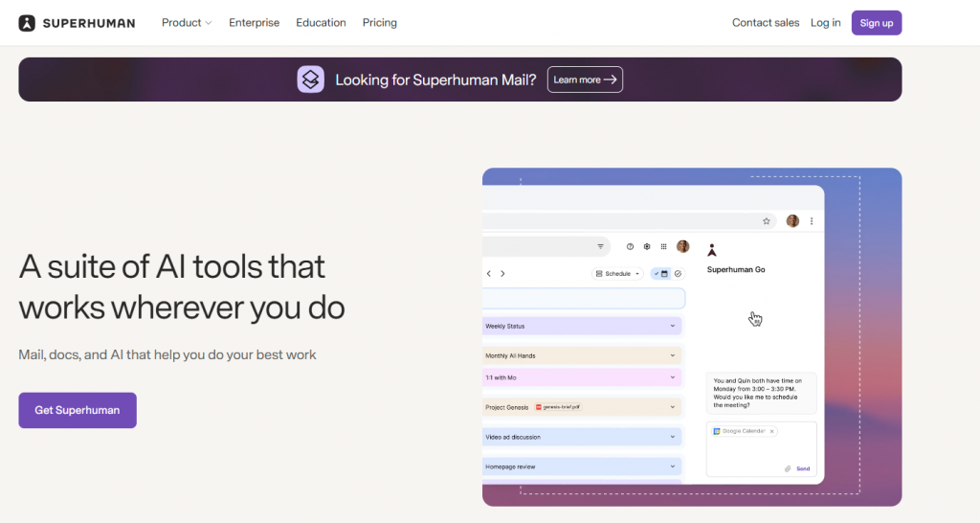Viewport: 980px width, 523px height.
Task: Click Contact sales link
Action: click(766, 23)
